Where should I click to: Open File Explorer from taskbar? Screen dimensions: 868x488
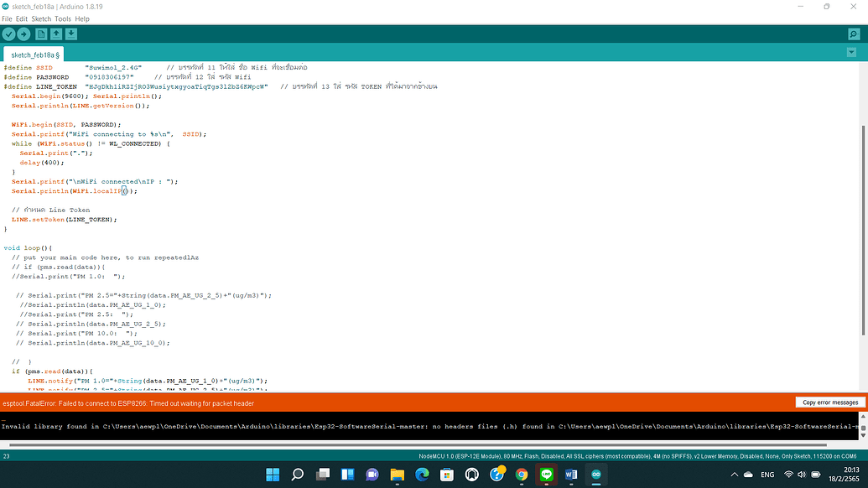[x=397, y=475]
